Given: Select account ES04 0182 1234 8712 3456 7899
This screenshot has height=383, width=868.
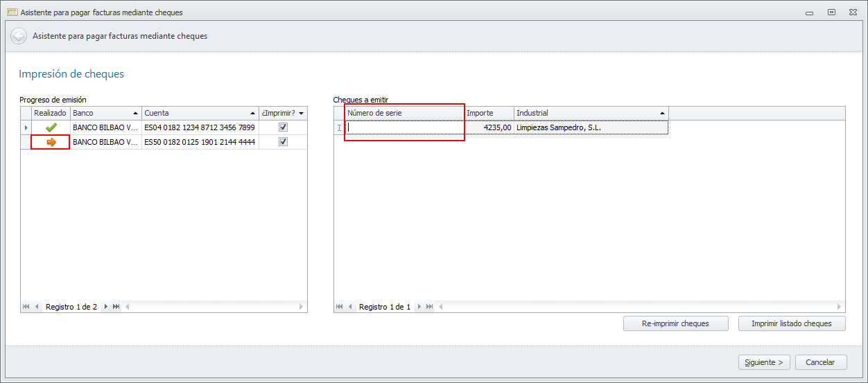Looking at the screenshot, I should click(200, 127).
